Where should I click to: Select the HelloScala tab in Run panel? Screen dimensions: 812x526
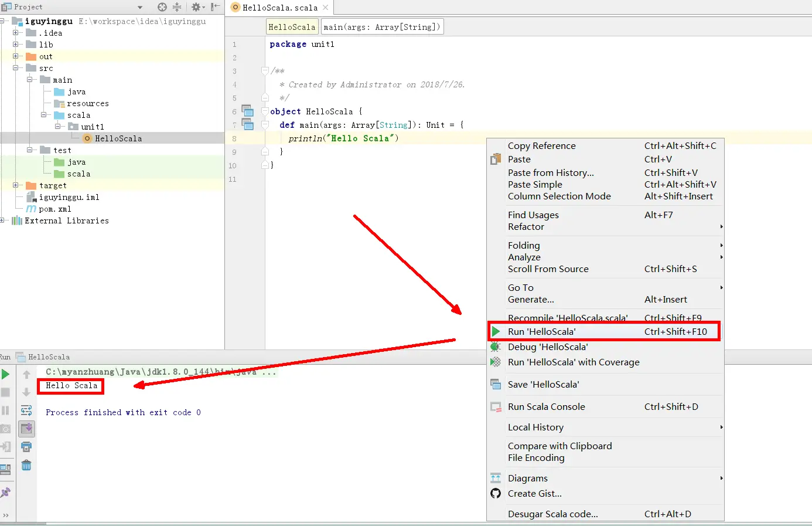tap(43, 357)
